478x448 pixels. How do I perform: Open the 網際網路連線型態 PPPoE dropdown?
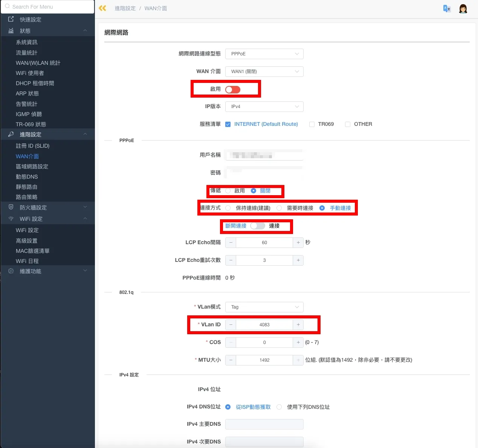(x=264, y=54)
